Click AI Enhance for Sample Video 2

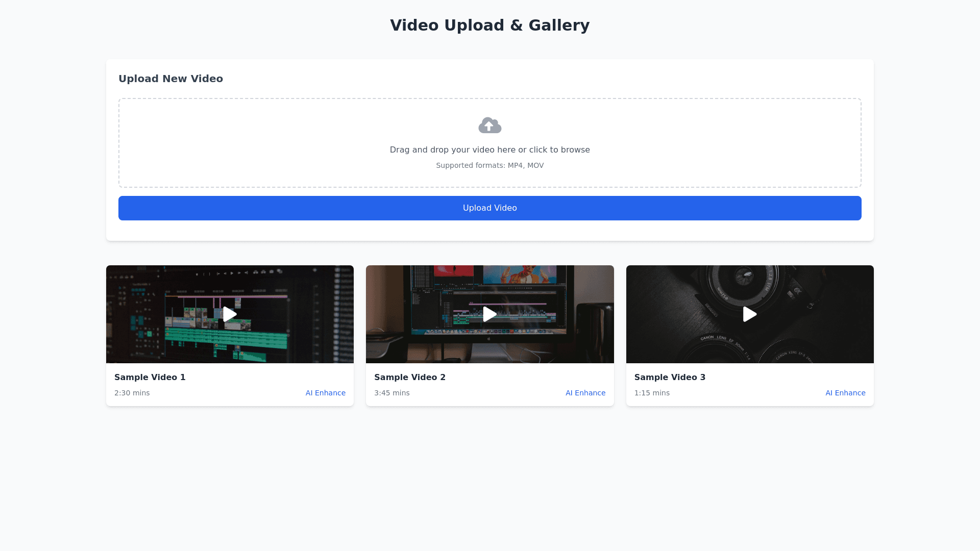pos(585,393)
